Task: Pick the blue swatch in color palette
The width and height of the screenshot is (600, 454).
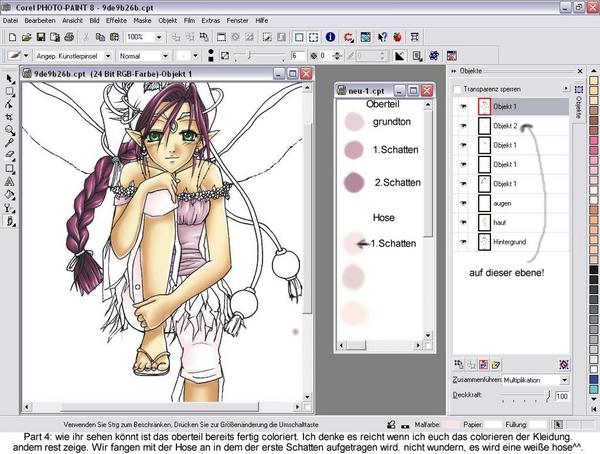Action: (593, 379)
